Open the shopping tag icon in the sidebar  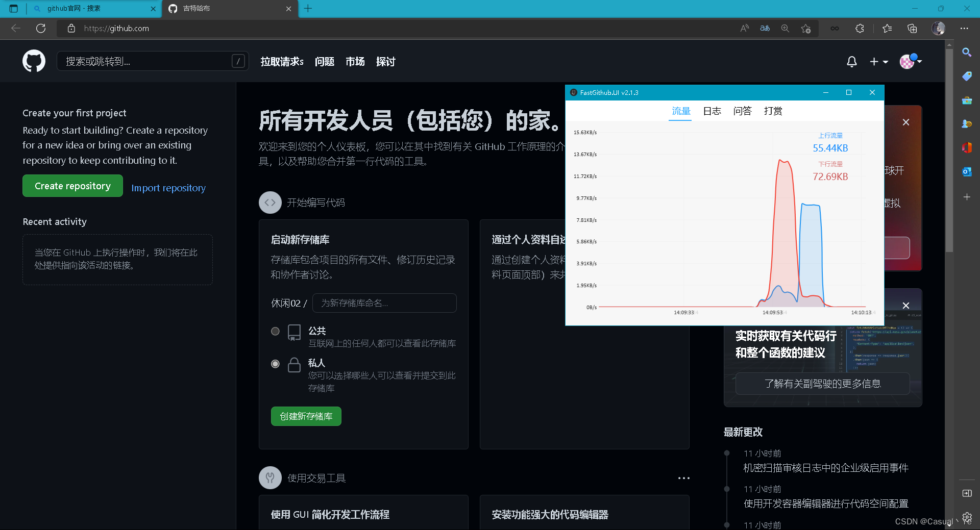click(x=966, y=76)
